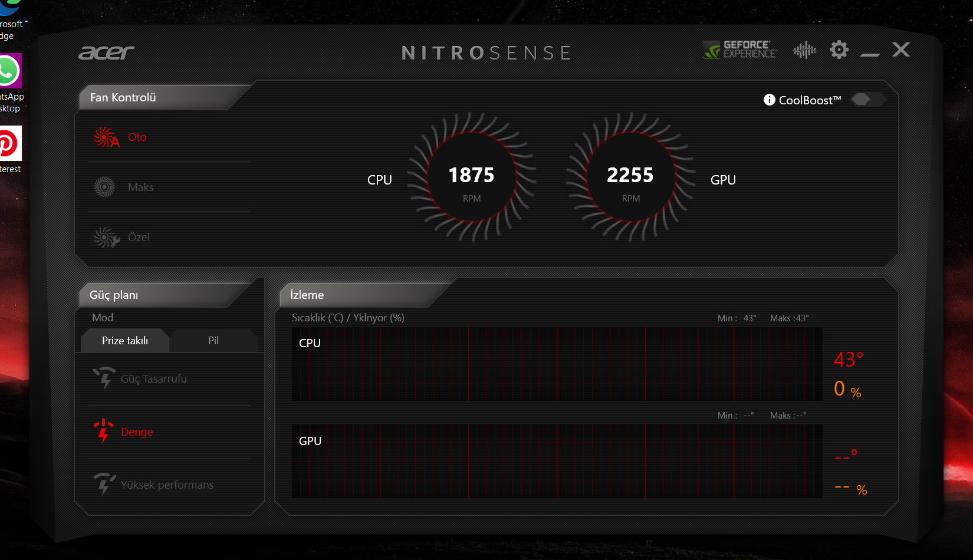
Task: Click the Oto fan mode icon
Action: [x=106, y=137]
